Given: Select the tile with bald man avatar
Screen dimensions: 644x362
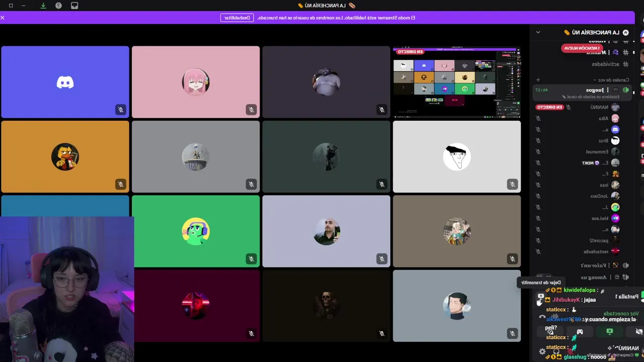Looking at the screenshot, I should (326, 231).
